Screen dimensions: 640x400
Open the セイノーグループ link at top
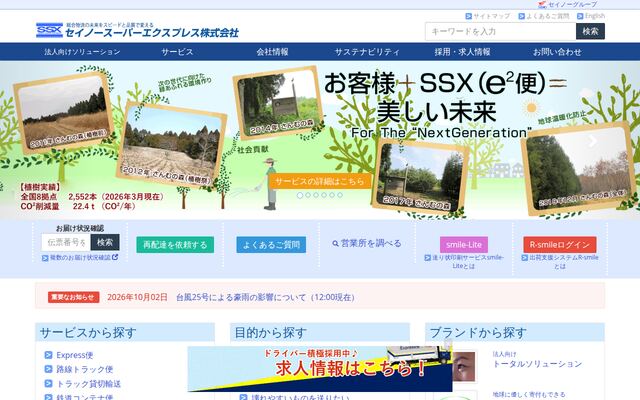[x=572, y=4]
